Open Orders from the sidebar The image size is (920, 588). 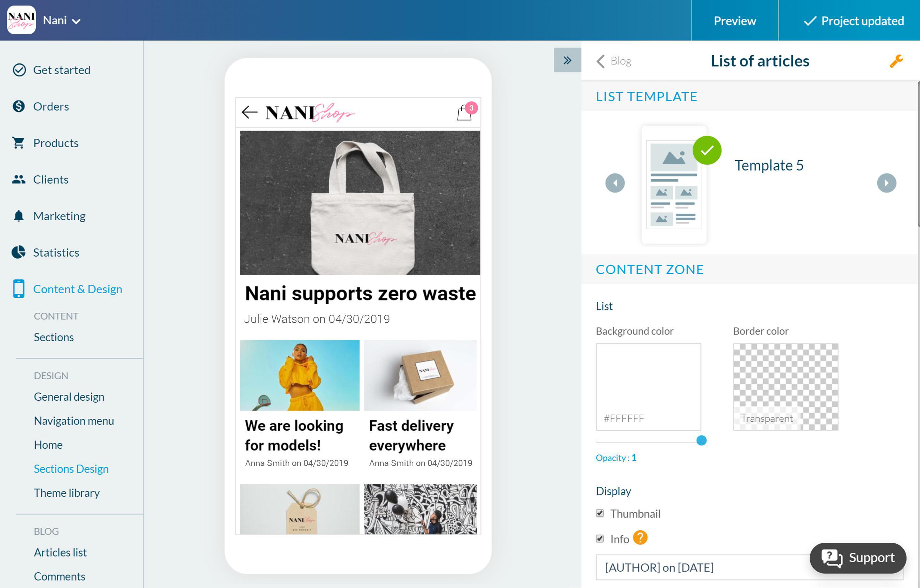point(51,106)
